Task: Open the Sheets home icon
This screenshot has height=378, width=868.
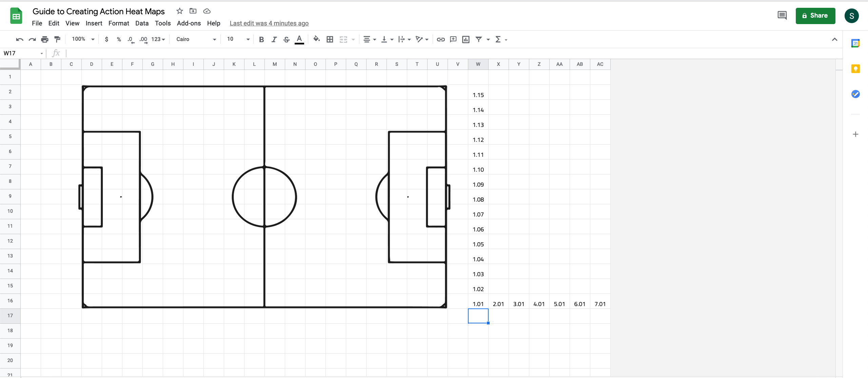Action: click(x=16, y=16)
